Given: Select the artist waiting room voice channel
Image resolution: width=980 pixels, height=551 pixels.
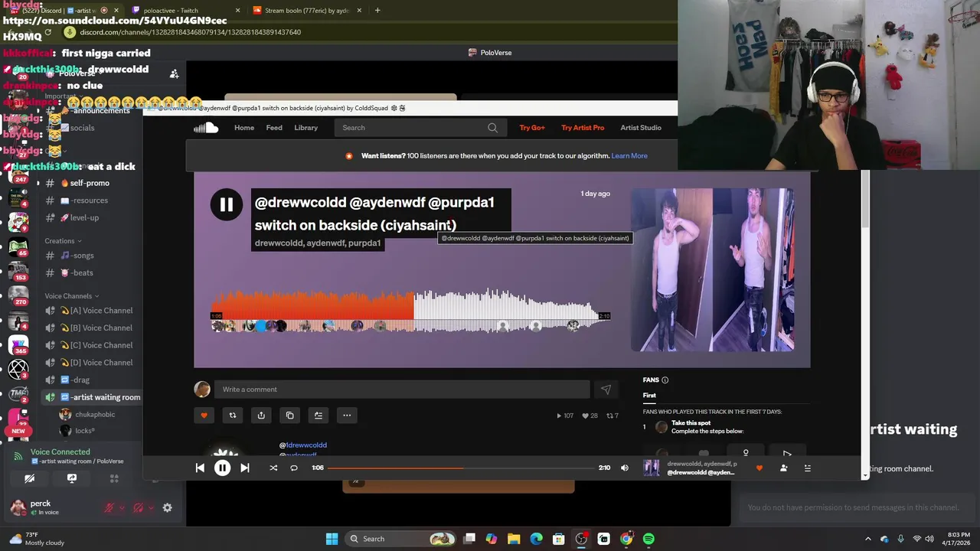Looking at the screenshot, I should (x=93, y=398).
